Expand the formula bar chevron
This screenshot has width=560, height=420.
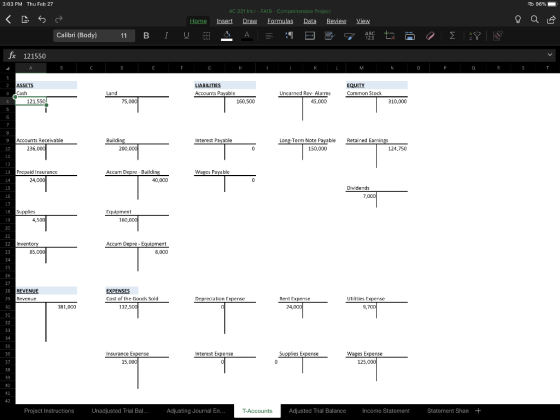pos(550,55)
